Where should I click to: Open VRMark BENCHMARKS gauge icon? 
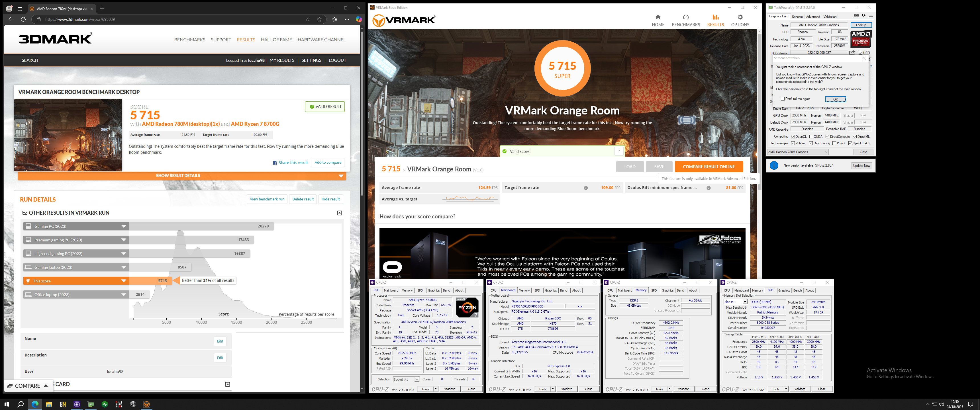pyautogui.click(x=685, y=17)
